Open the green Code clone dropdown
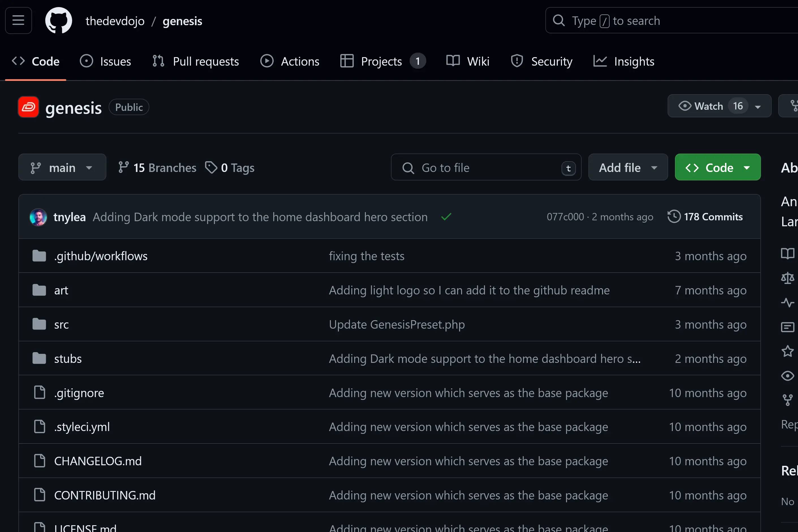 pyautogui.click(x=717, y=168)
